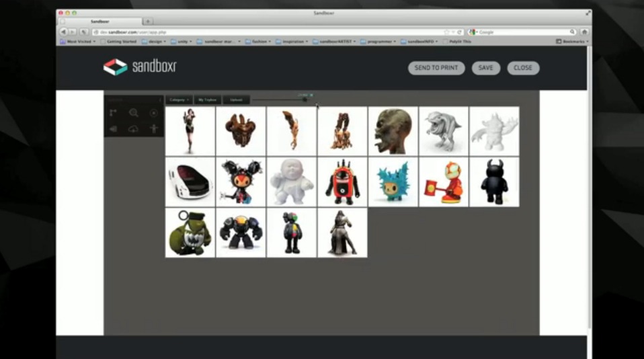Expand the sandboxrARTIST bookmarks folder

[x=334, y=42]
